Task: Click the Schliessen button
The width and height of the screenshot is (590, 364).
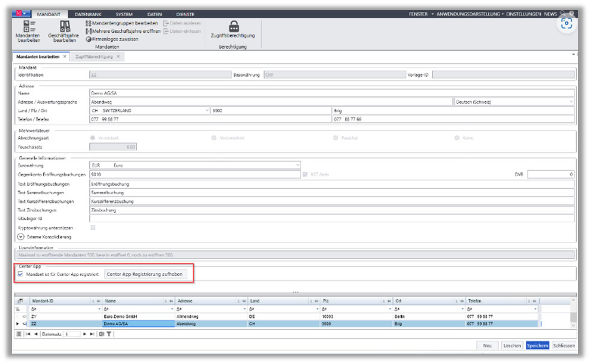Action: click(x=564, y=345)
